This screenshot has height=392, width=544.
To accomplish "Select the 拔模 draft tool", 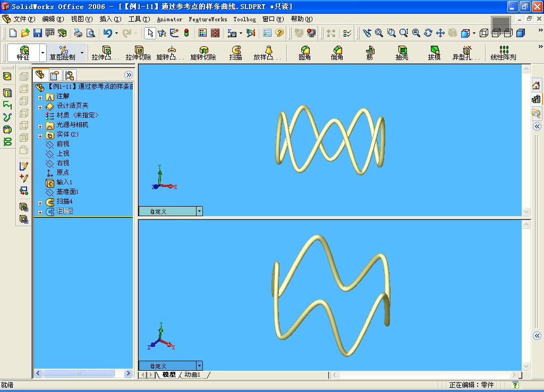I will (434, 53).
